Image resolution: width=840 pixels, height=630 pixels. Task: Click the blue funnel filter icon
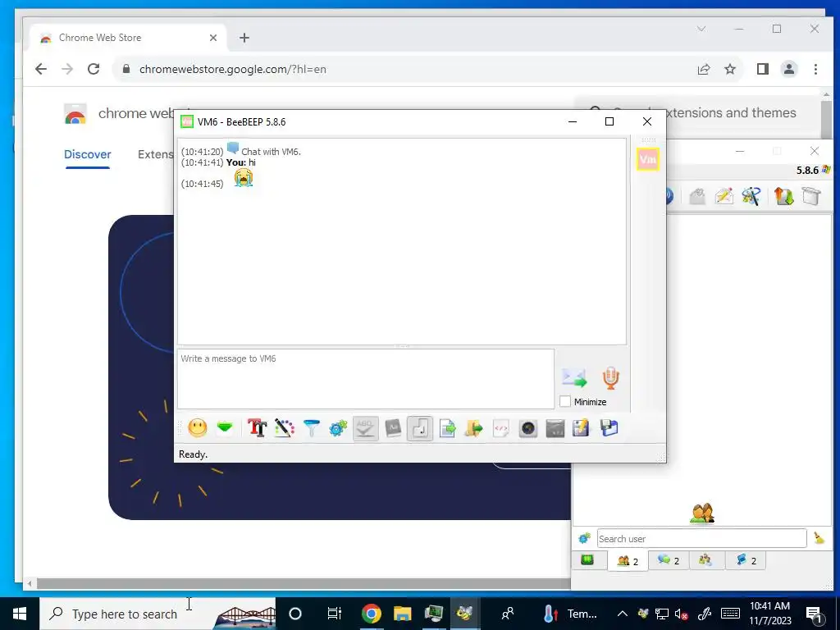(311, 428)
